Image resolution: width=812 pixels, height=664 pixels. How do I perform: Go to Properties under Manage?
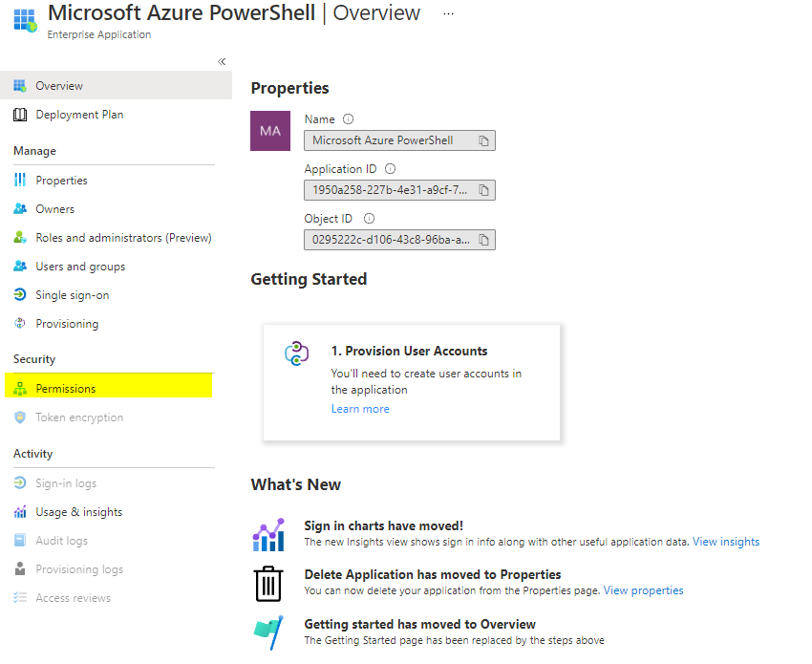pos(61,181)
